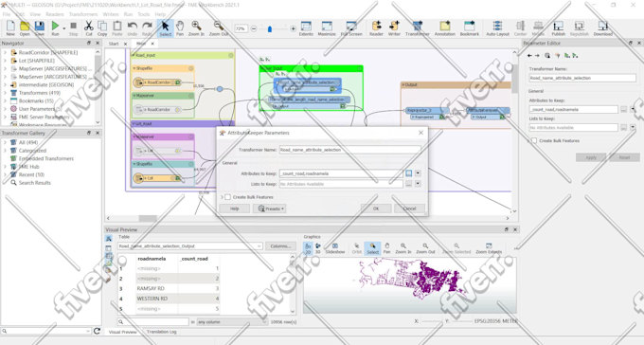Click Cancel in AttributeKeeper dialog

(409, 209)
